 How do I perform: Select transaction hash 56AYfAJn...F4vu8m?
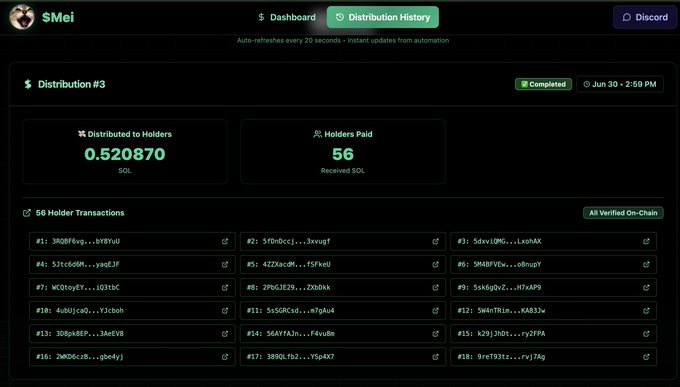pyautogui.click(x=300, y=334)
